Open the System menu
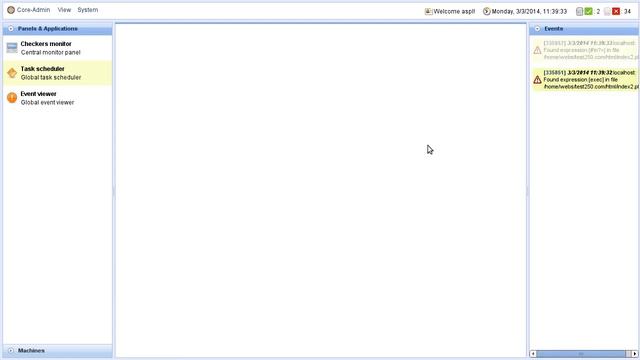The image size is (640, 360). pos(88,10)
